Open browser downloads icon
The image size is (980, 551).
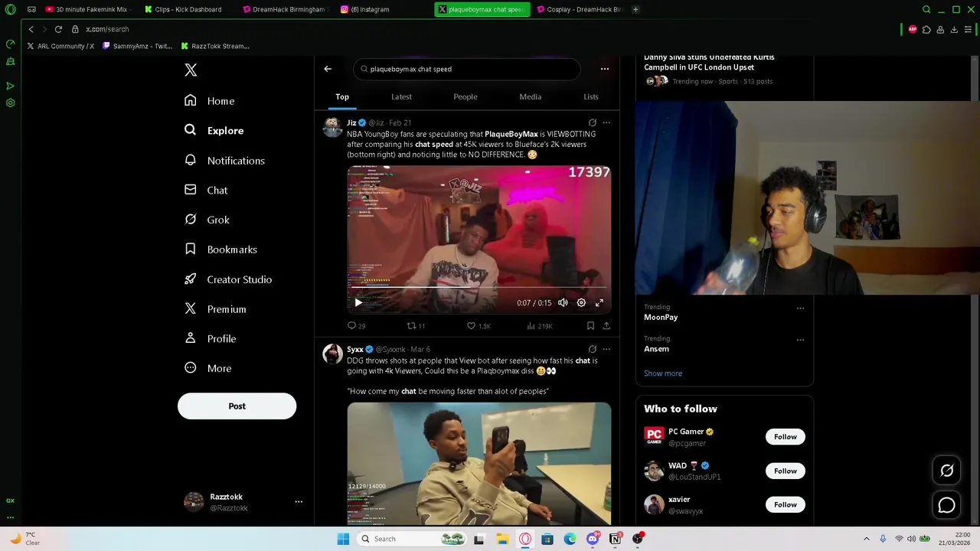pyautogui.click(x=954, y=29)
